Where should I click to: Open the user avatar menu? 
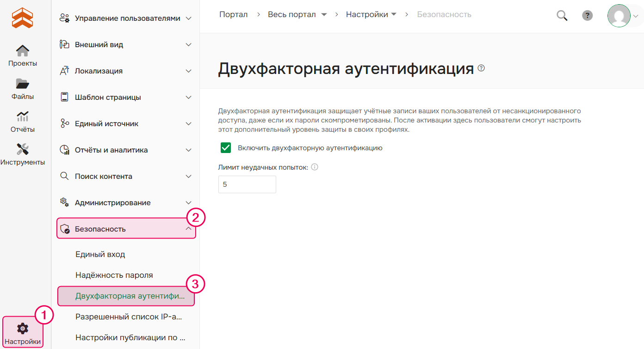pos(619,15)
